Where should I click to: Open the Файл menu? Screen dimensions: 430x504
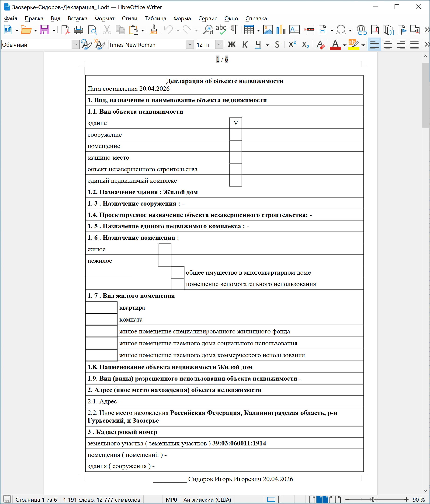click(x=11, y=18)
